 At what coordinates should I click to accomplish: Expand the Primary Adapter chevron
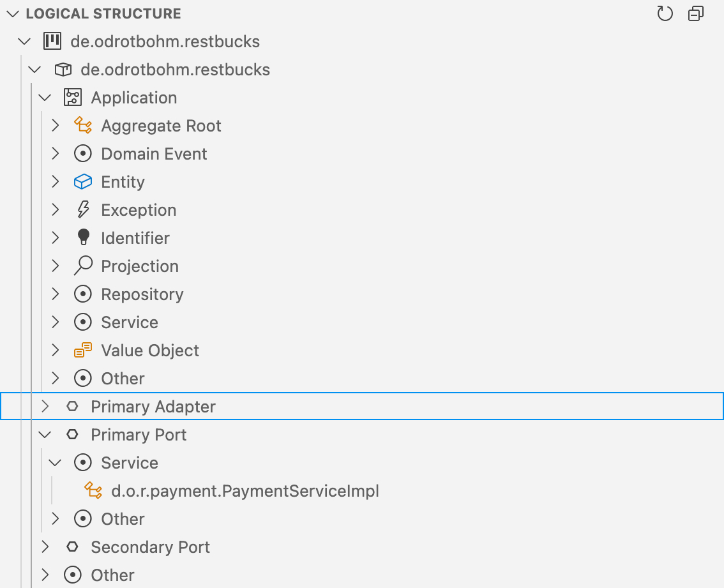(x=45, y=407)
